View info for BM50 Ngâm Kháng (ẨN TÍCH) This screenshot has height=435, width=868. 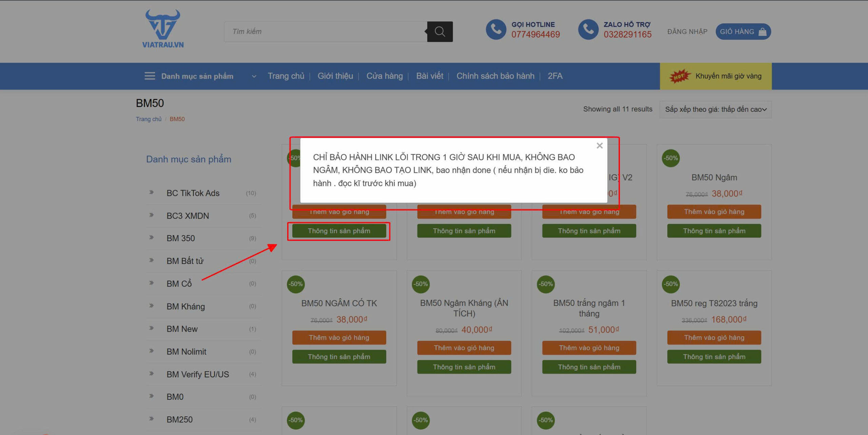pyautogui.click(x=464, y=367)
